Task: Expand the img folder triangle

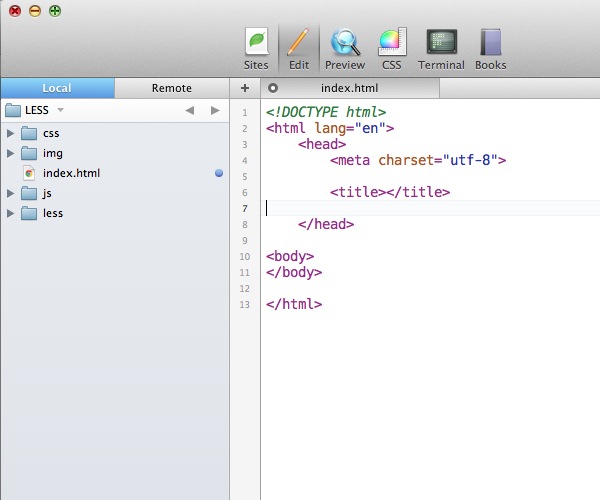Action: coord(11,153)
